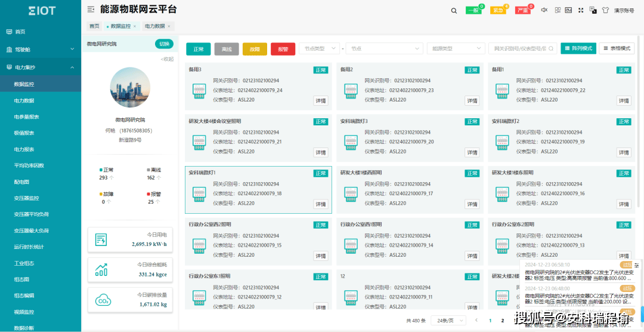Select 数据监控 in the sidebar
The width and height of the screenshot is (644, 332).
pyautogui.click(x=41, y=84)
